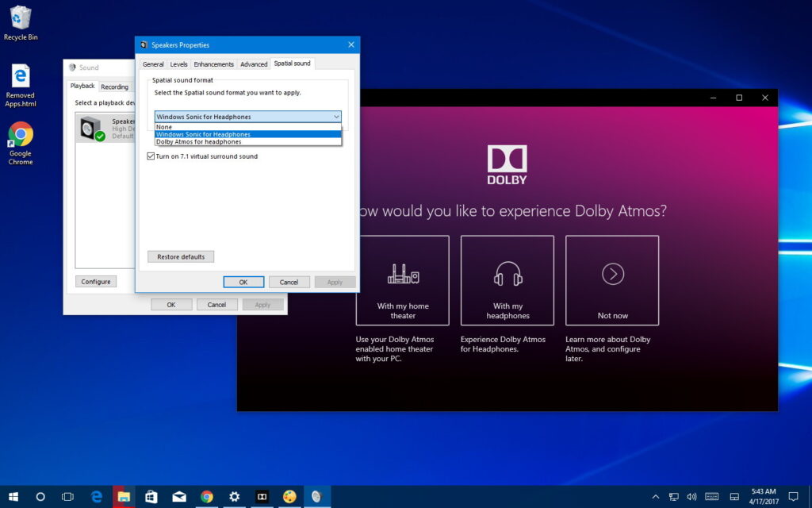Viewport: 812px width, 508px height.
Task: Choose the headphones icon in Dolby setup
Action: click(x=507, y=274)
